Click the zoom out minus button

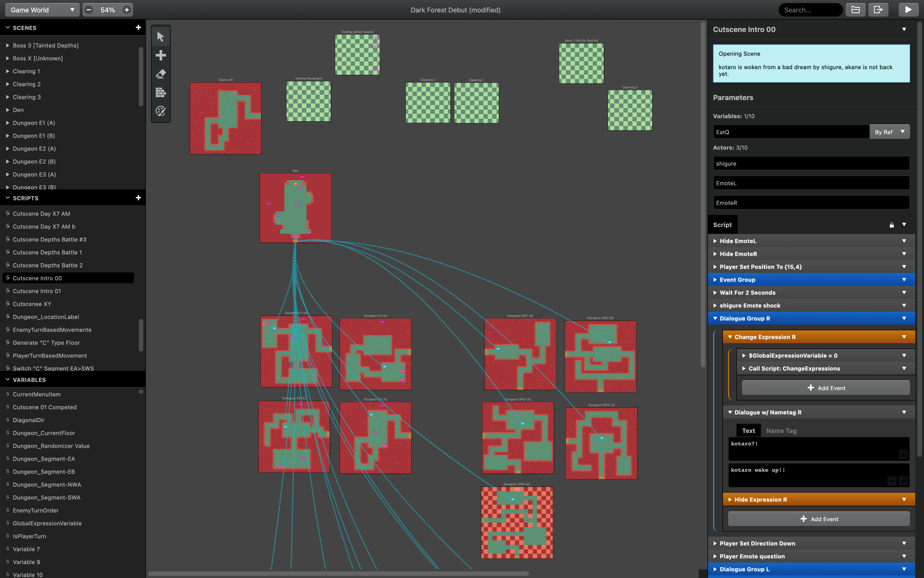(89, 10)
